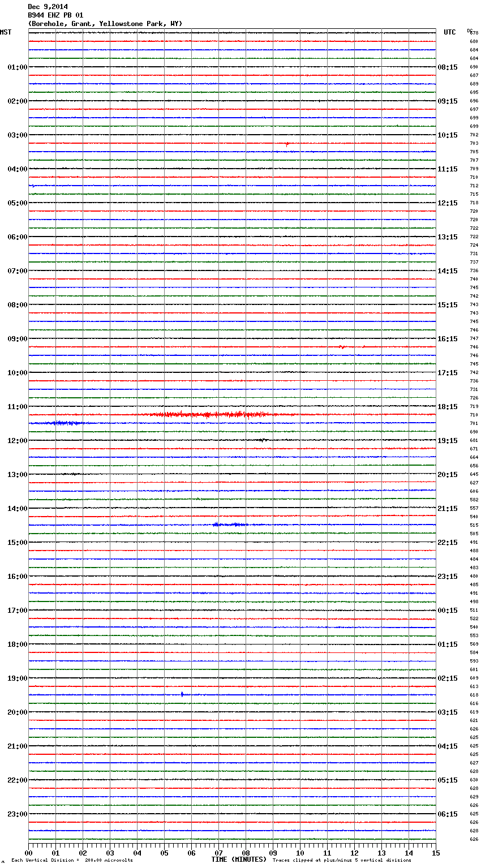Click the 23:15 UTC time label

click(x=448, y=576)
